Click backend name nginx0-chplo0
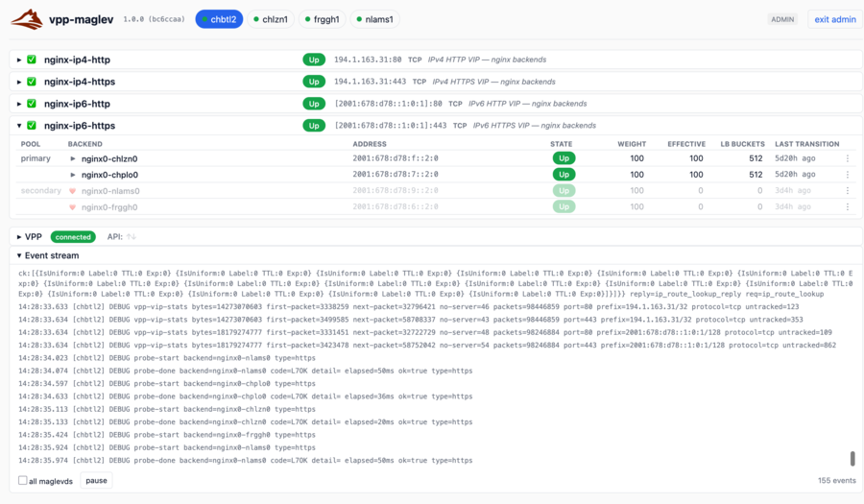 (x=109, y=175)
